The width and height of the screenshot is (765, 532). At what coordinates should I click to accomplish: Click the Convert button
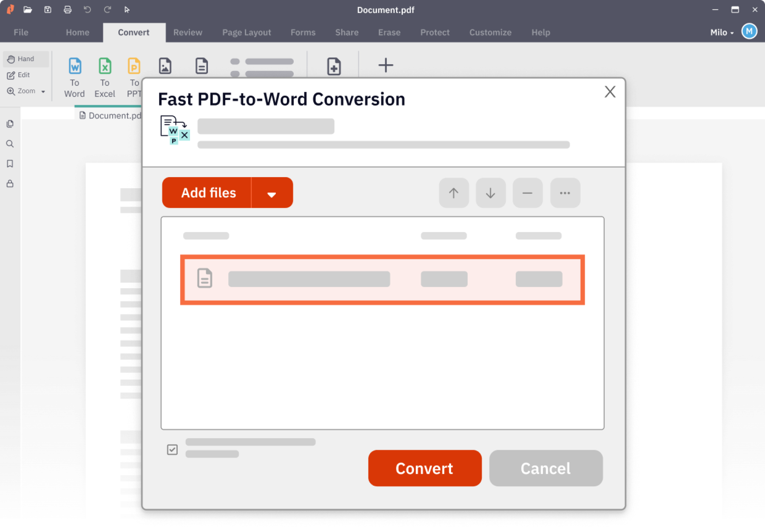(424, 468)
